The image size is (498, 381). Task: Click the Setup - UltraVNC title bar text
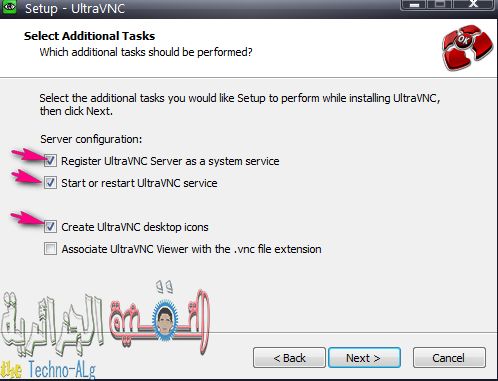(75, 8)
